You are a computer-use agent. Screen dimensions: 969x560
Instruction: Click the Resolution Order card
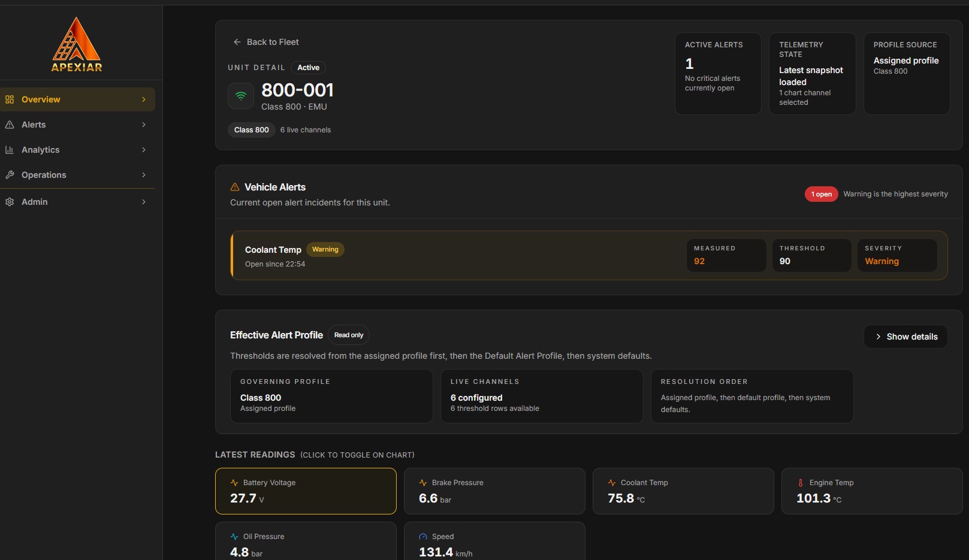(x=752, y=396)
